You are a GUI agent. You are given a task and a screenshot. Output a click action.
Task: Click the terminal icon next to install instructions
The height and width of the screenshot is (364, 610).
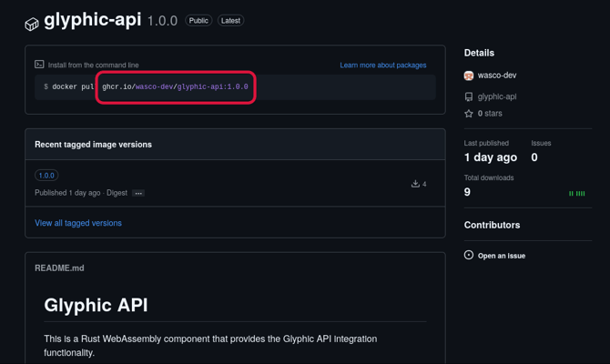coord(39,65)
